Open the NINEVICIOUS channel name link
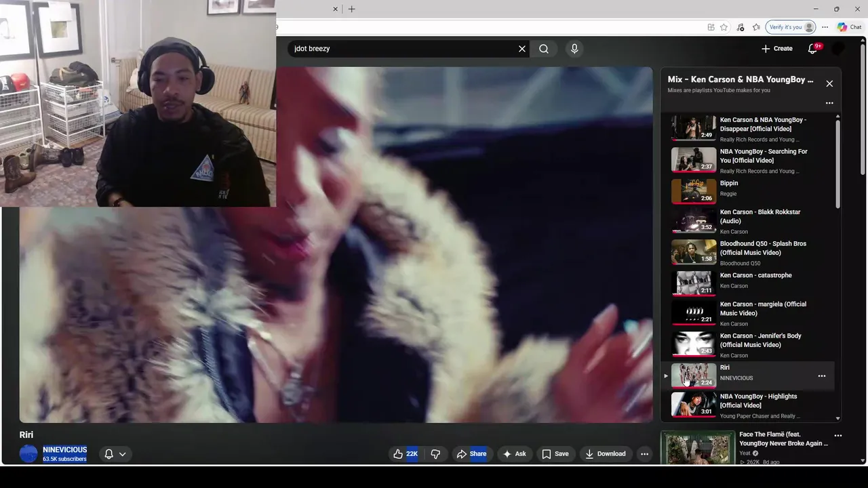This screenshot has height=488, width=868. pos(65,449)
